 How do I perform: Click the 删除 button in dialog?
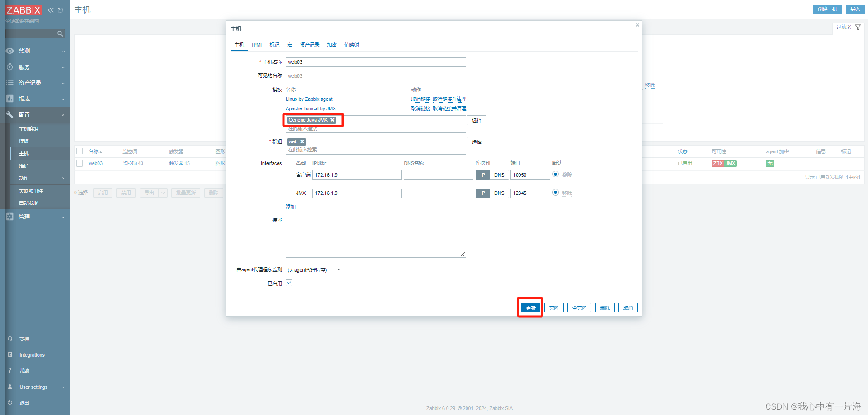click(x=605, y=308)
